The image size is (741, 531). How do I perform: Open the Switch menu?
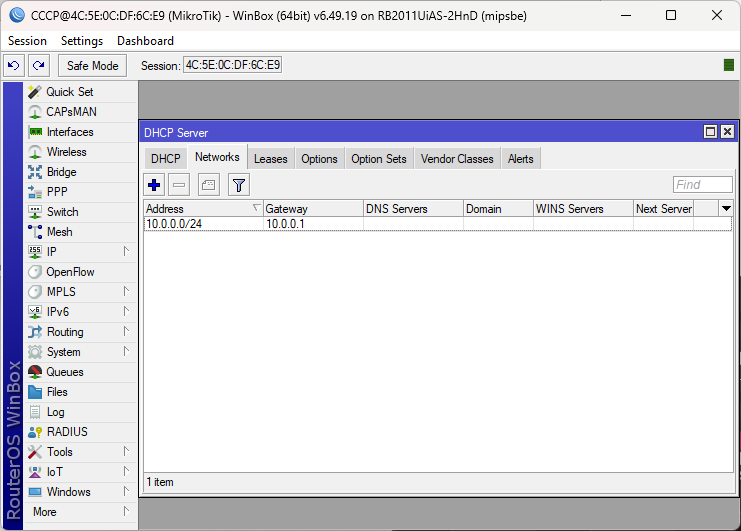coord(80,212)
